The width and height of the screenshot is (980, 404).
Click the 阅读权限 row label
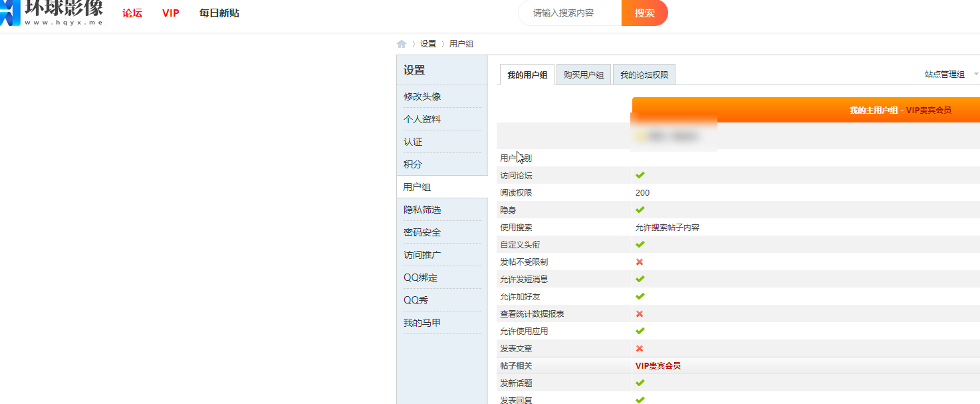[516, 193]
